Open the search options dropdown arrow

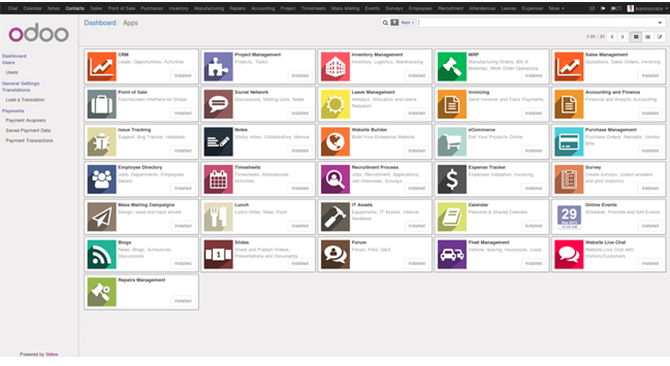[660, 23]
